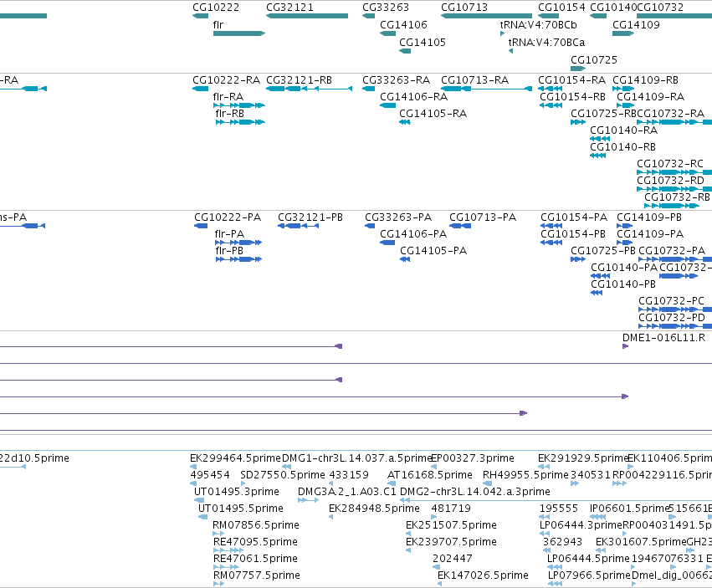Click the CG32121 gene bar
The width and height of the screenshot is (712, 588).
pyautogui.click(x=307, y=16)
